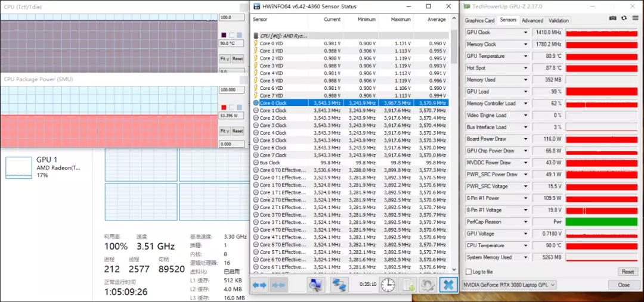644x302 pixels.
Task: Click the Bus Interface Load 3 % value
Action: 547,127
